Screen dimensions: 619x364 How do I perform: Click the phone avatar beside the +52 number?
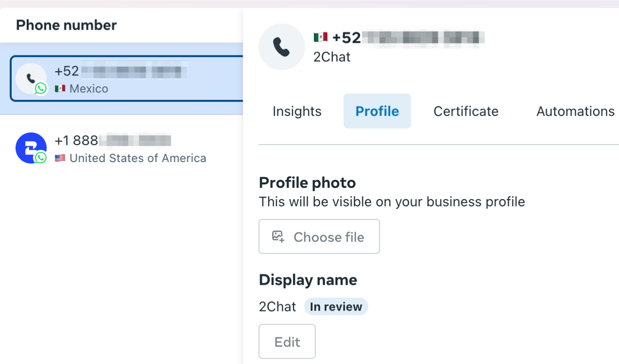pos(30,78)
